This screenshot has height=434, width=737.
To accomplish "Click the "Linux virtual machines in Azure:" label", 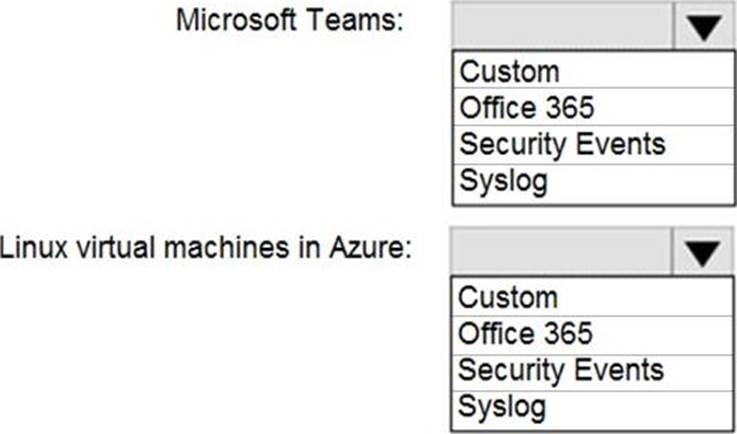I will (206, 248).
